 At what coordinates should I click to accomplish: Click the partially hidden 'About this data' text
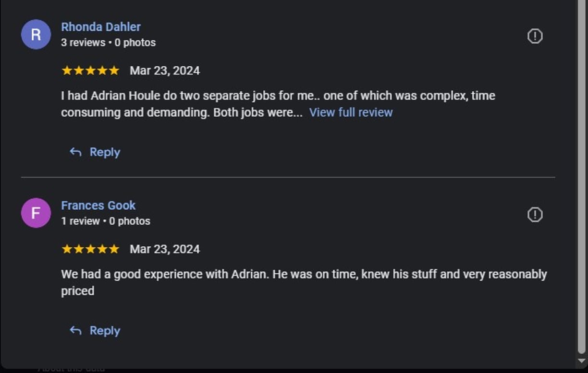[71, 370]
